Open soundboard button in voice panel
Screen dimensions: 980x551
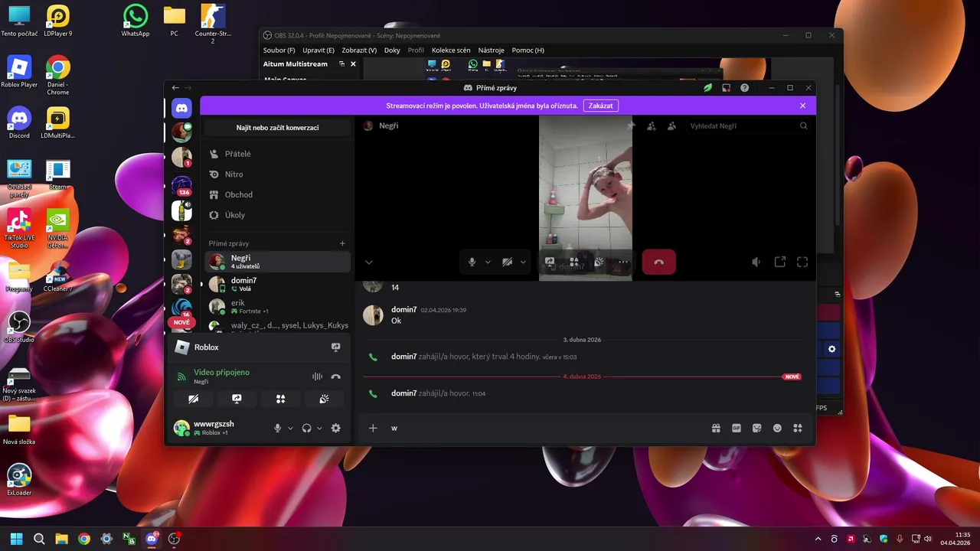pyautogui.click(x=324, y=399)
